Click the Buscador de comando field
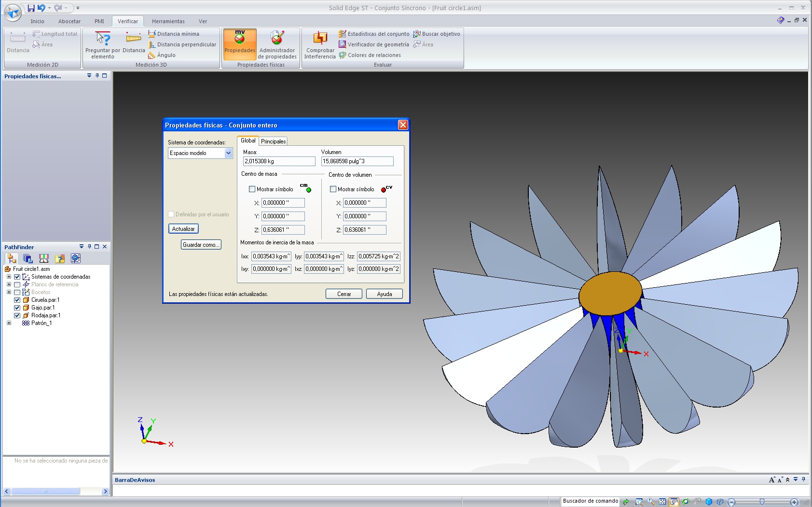The height and width of the screenshot is (507, 812). coord(591,501)
